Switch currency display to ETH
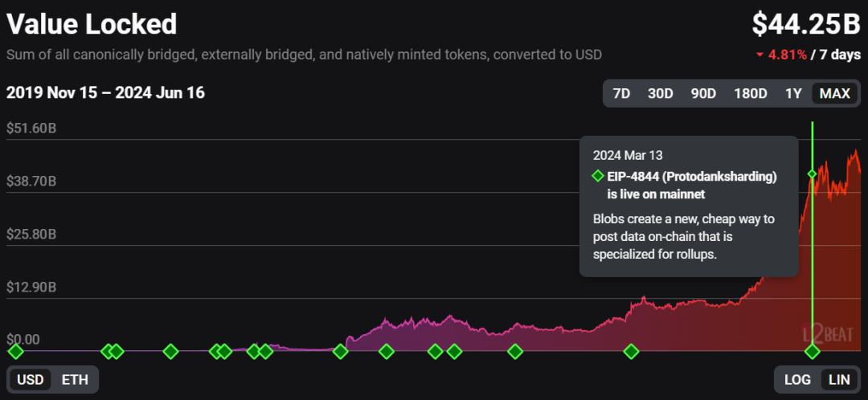 point(75,379)
